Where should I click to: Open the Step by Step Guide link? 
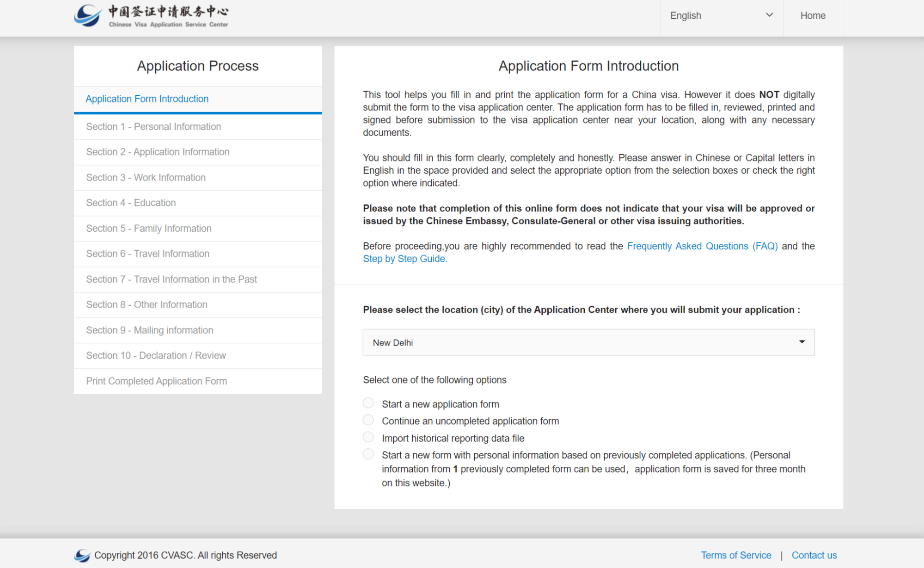pyautogui.click(x=405, y=259)
